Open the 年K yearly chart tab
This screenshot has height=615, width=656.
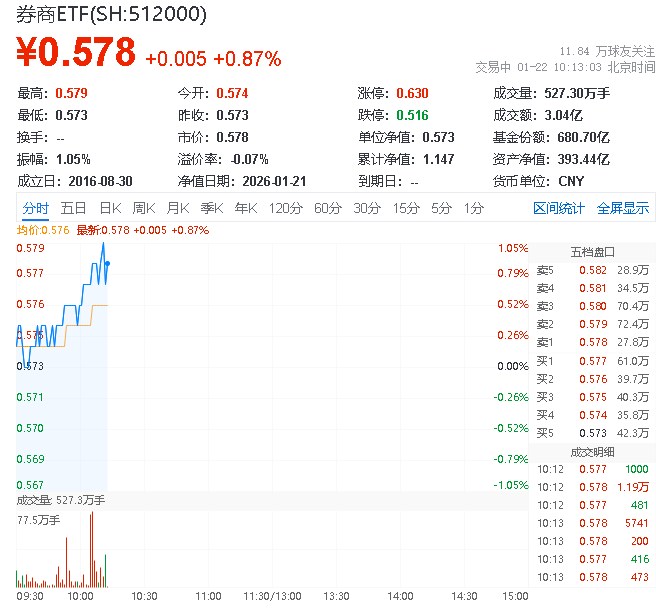point(245,208)
